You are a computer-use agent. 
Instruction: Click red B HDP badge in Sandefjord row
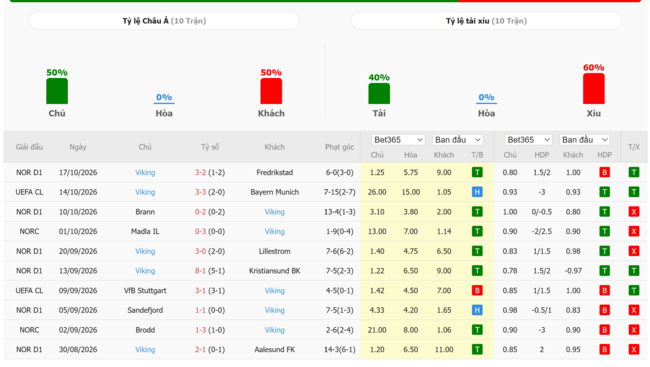(x=604, y=310)
